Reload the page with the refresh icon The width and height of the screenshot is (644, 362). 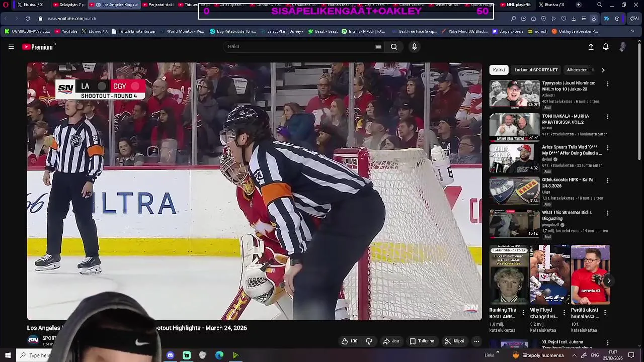point(28,19)
